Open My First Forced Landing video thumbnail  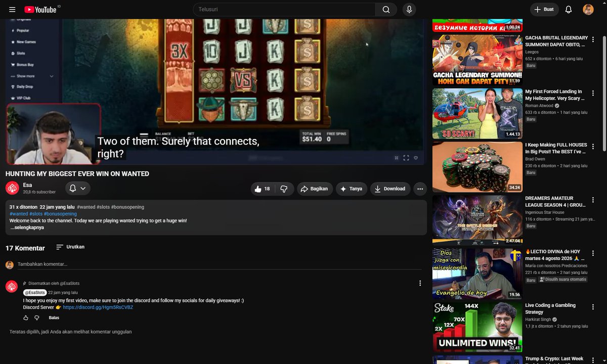(x=478, y=114)
